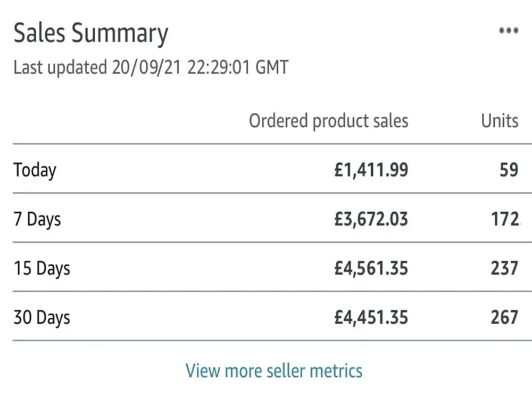This screenshot has width=532, height=399.
Task: Click the GMT timezone label
Action: point(272,67)
